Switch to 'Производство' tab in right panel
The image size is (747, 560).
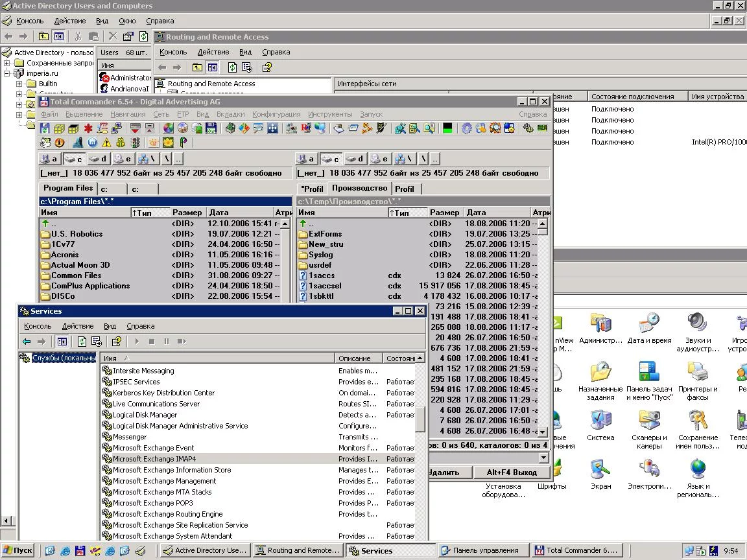click(359, 188)
